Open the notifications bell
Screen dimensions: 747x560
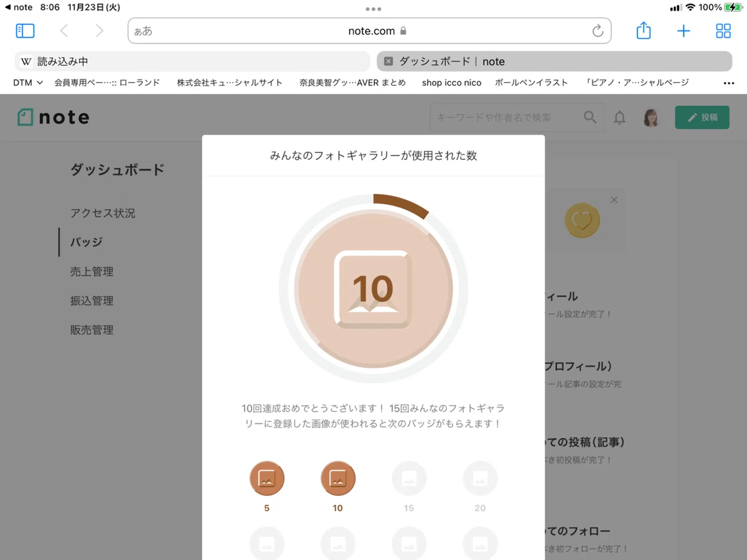point(619,118)
